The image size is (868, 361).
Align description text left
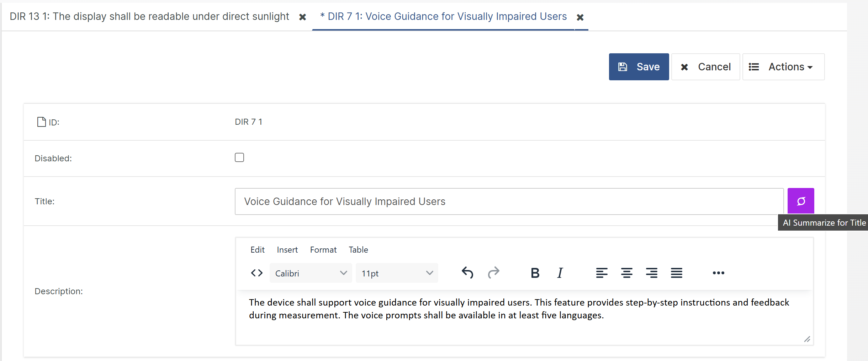point(602,273)
